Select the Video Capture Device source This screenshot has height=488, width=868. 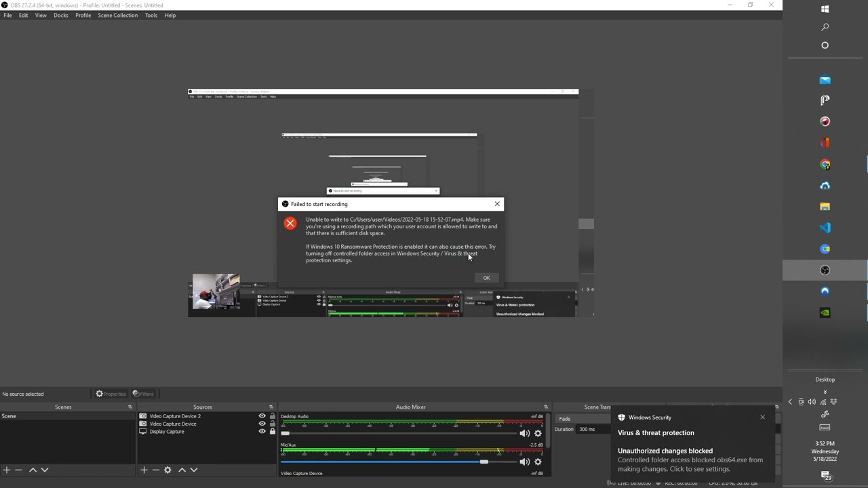click(173, 424)
